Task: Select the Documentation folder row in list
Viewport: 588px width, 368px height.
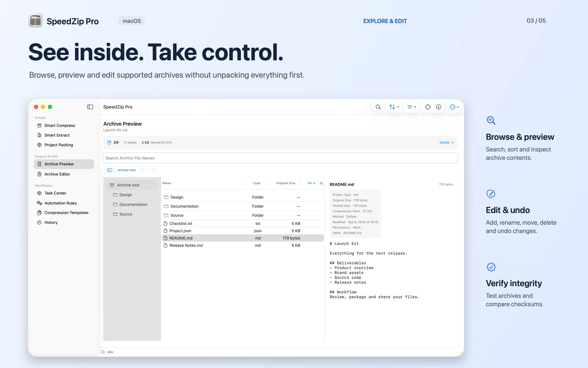Action: (243, 206)
